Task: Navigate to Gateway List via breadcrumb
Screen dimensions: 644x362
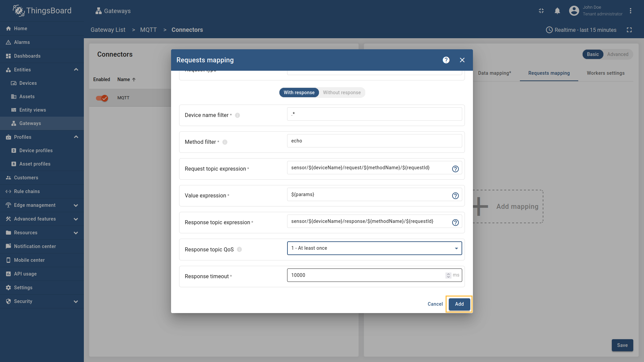Action: 108,30
